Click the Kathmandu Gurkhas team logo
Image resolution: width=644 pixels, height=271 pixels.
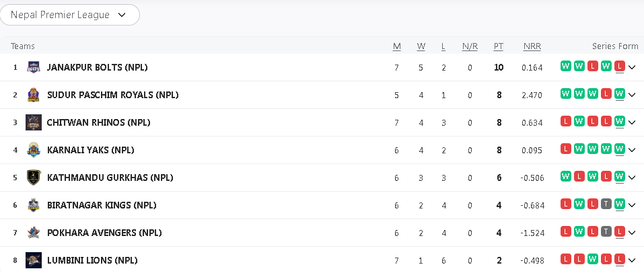[x=34, y=178]
